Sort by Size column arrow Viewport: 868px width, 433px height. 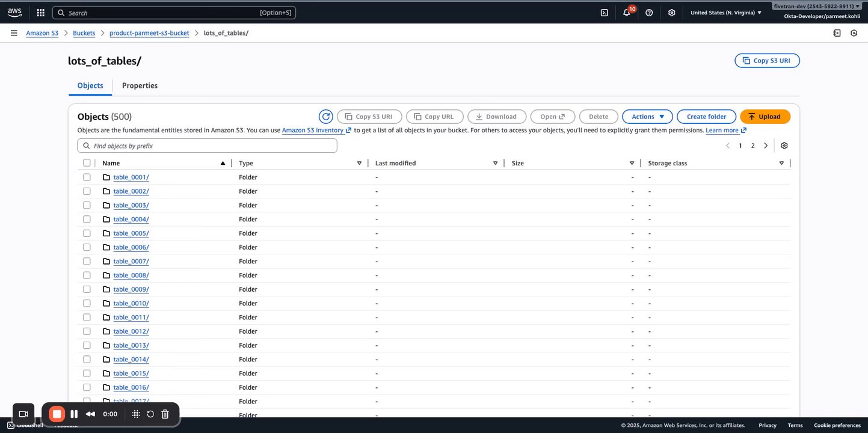click(632, 163)
